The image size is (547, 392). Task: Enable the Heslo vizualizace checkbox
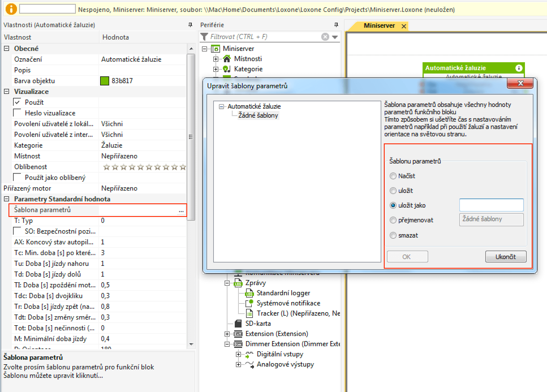(17, 113)
